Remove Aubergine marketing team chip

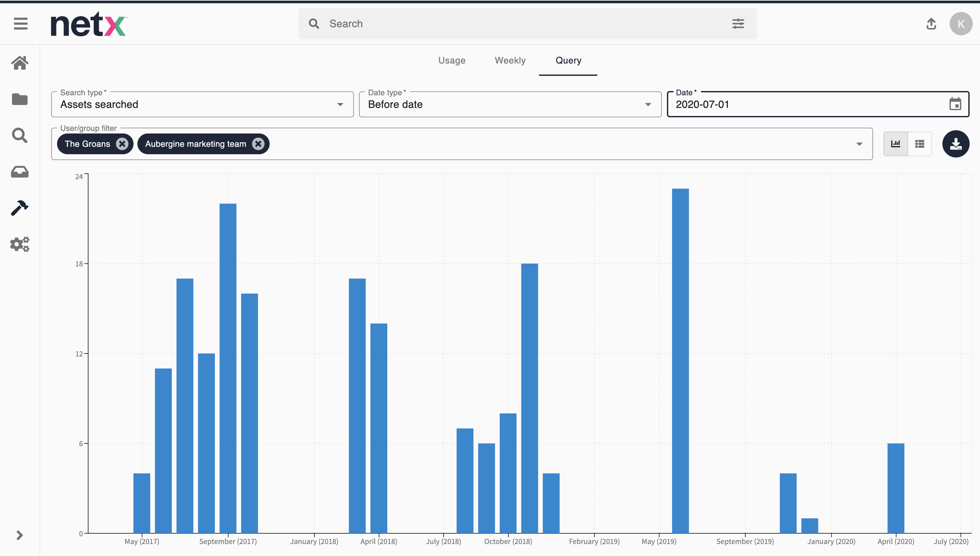point(258,144)
